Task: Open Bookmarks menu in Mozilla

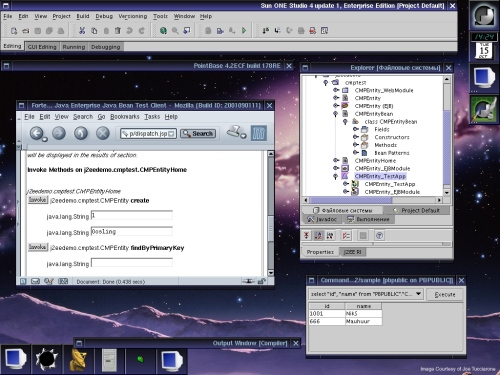Action: coord(125,117)
